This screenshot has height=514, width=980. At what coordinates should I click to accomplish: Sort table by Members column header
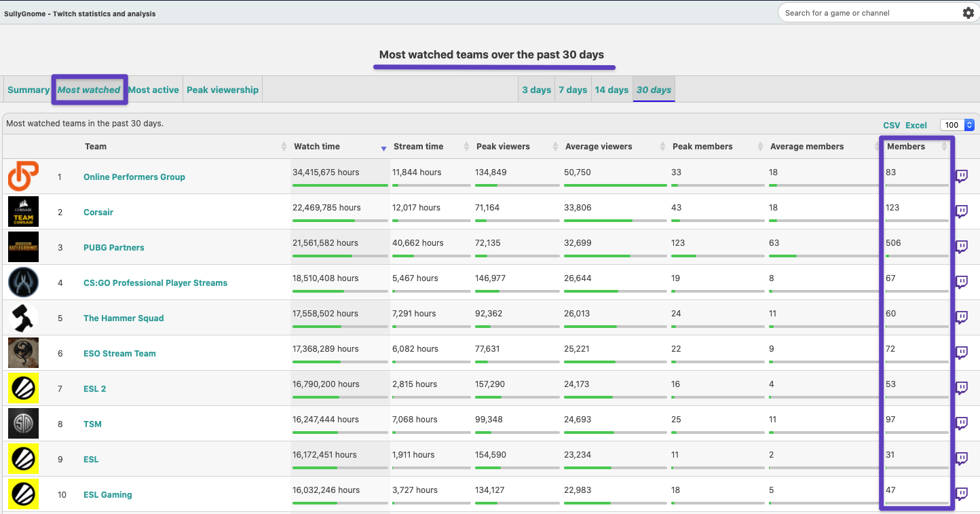(906, 147)
